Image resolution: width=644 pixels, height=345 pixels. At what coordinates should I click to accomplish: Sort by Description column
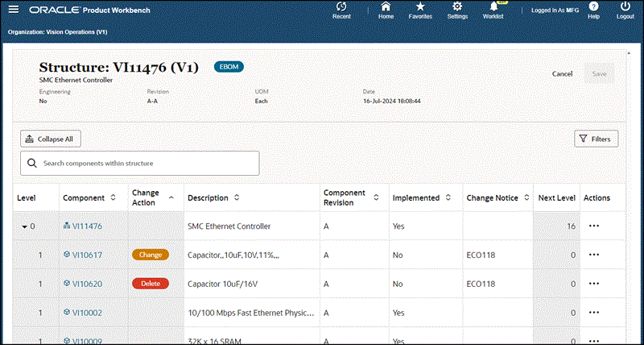click(237, 197)
